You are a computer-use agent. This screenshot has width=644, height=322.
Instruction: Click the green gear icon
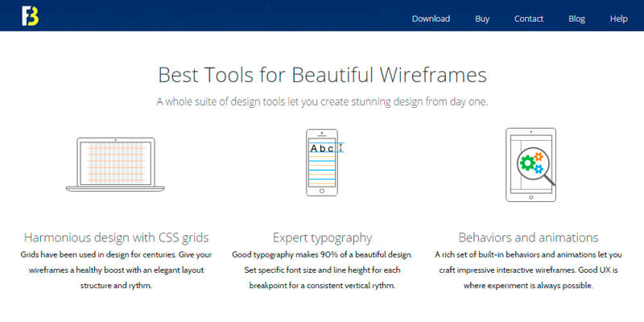click(x=528, y=163)
